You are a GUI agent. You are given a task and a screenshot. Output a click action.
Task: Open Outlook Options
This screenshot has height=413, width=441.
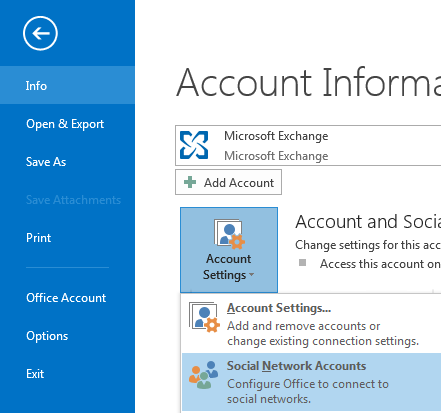[x=67, y=336]
